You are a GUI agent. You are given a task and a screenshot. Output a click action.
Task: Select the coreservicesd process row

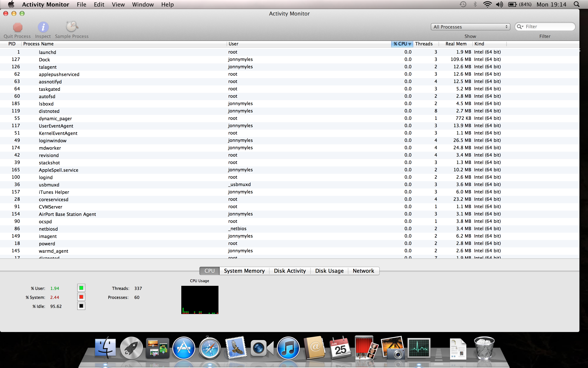[290, 199]
